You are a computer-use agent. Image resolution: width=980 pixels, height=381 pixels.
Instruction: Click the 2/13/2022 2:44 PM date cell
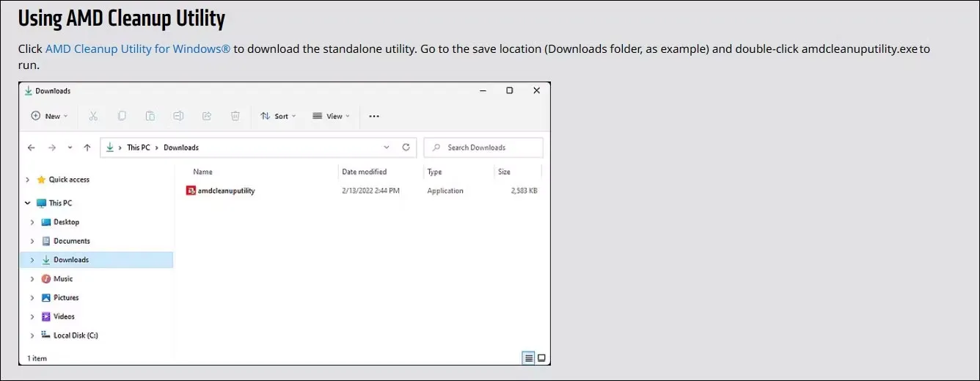point(370,191)
